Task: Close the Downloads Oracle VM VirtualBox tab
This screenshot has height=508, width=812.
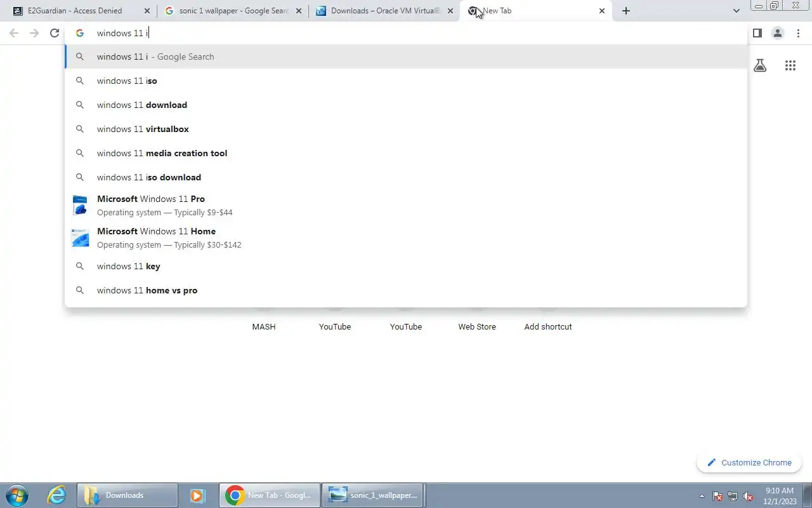Action: [450, 11]
